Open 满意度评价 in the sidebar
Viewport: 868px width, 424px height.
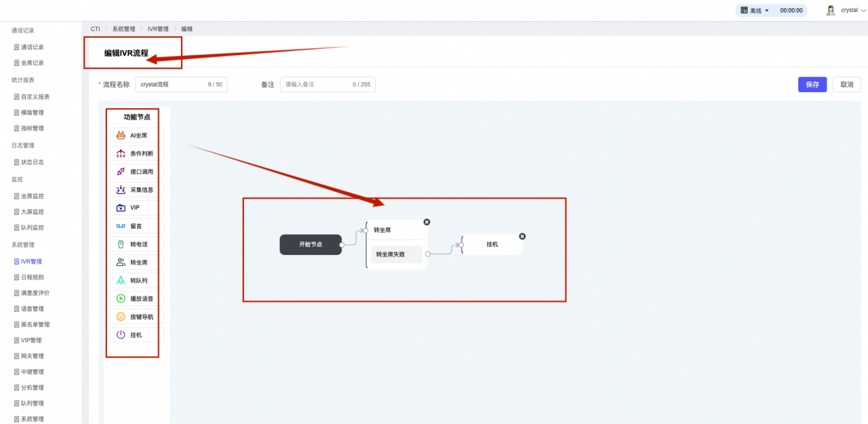pos(35,293)
